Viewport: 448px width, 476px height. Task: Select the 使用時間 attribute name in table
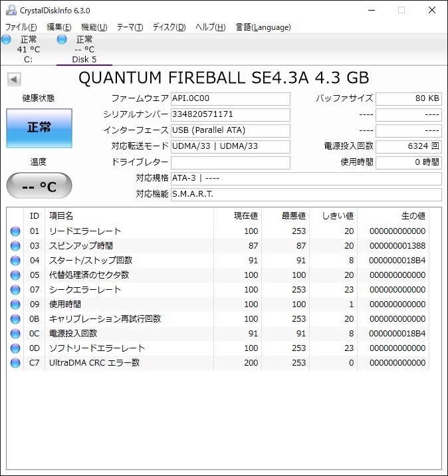click(x=65, y=304)
